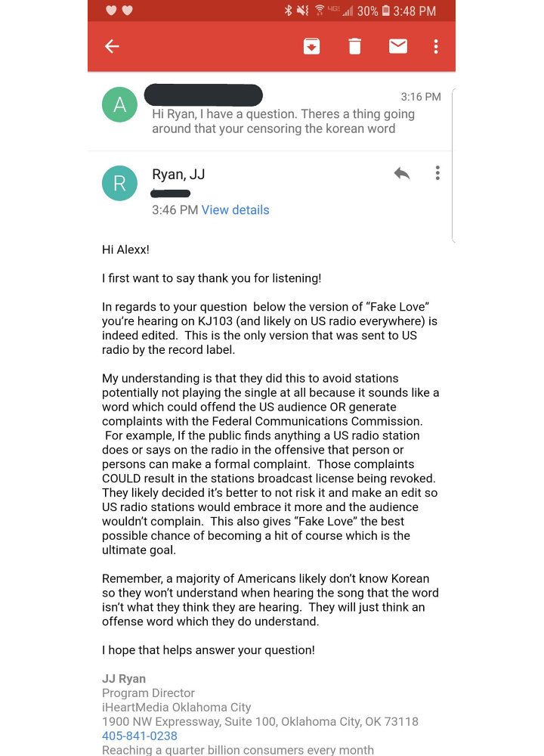
Task: Tap the redacted sender name on the first message
Action: (x=203, y=95)
